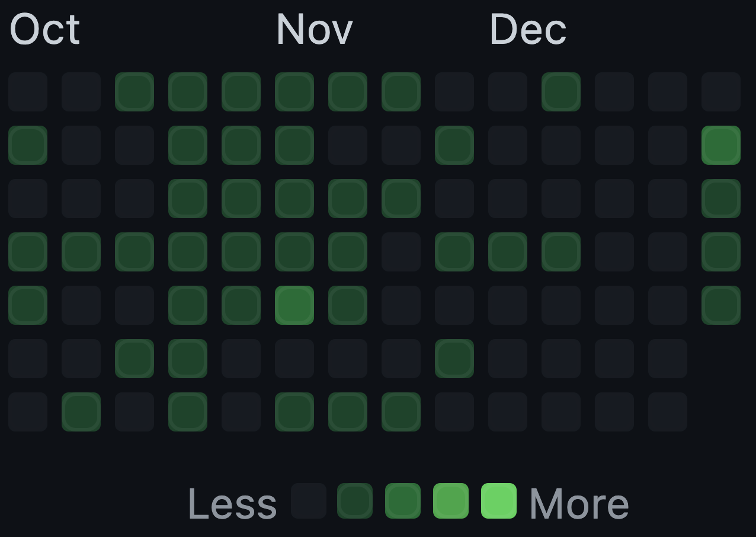Click the "Nov" month label

click(x=314, y=30)
